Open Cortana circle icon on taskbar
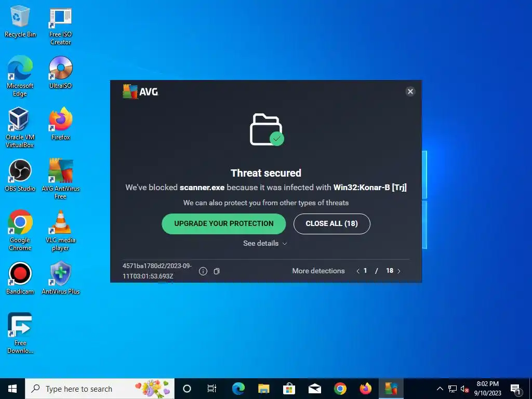Screen dimensions: 532x399 (187, 389)
